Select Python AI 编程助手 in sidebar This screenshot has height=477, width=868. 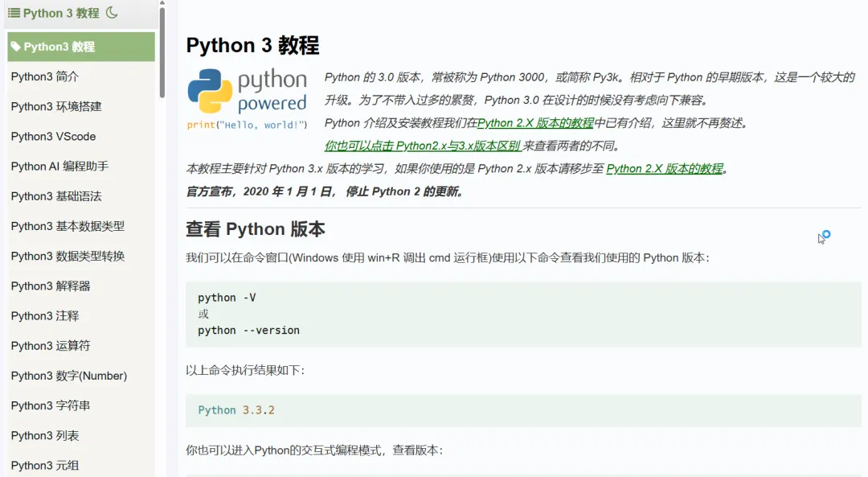tap(59, 167)
